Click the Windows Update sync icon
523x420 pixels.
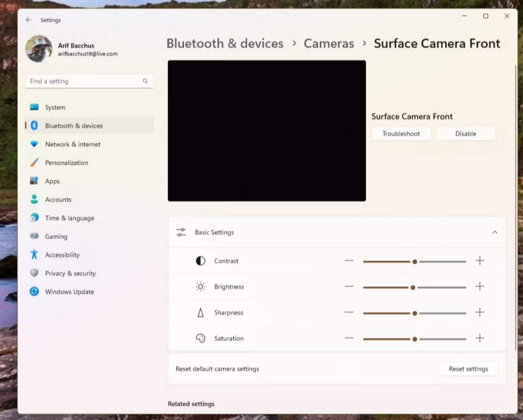[34, 291]
